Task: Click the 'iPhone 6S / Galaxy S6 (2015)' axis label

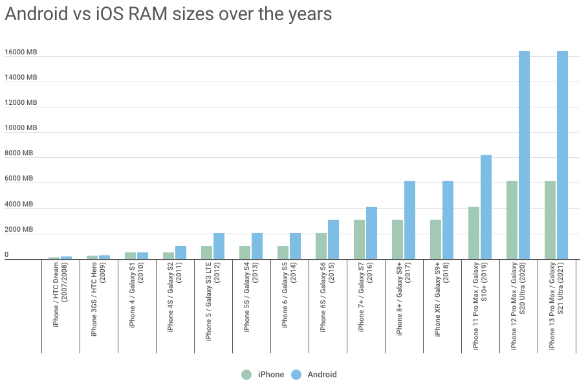Action: tap(327, 297)
